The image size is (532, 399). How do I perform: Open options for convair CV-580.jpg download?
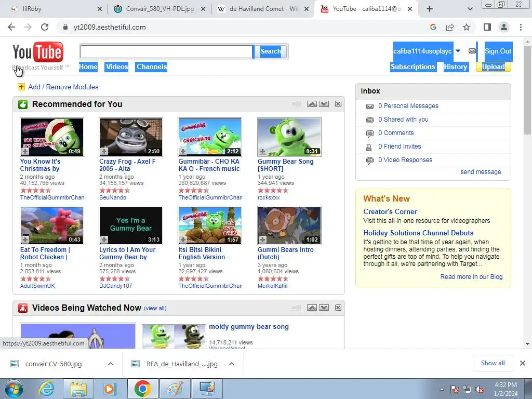pyautogui.click(x=111, y=364)
